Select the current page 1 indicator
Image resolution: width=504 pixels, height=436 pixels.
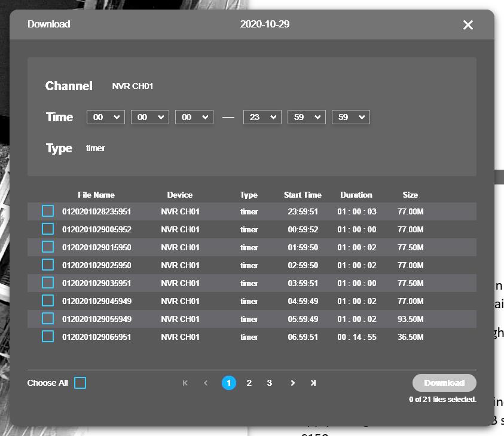click(x=229, y=383)
